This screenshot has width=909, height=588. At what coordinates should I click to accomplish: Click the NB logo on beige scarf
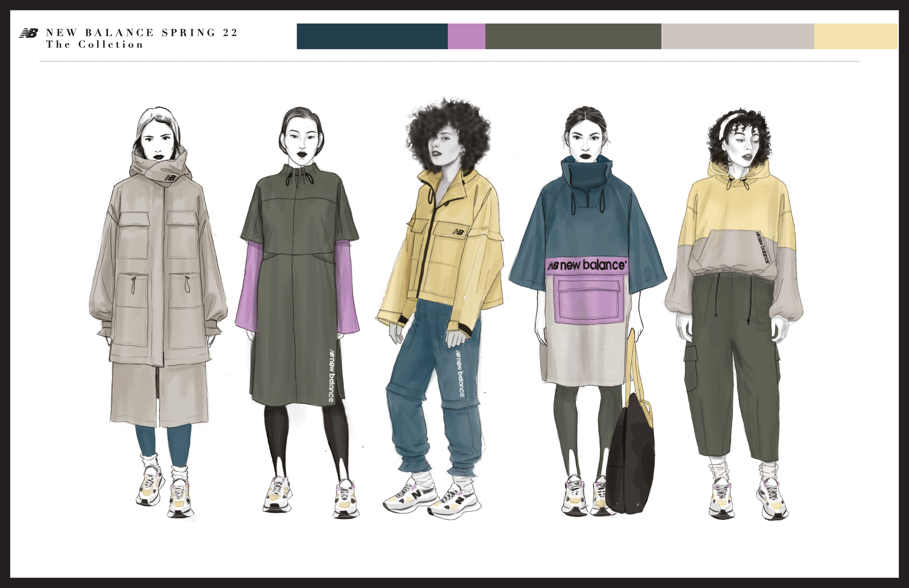tap(170, 178)
